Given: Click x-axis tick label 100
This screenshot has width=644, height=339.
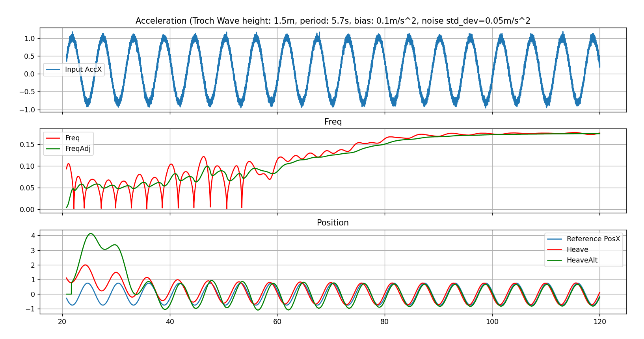Looking at the screenshot, I should point(492,322).
